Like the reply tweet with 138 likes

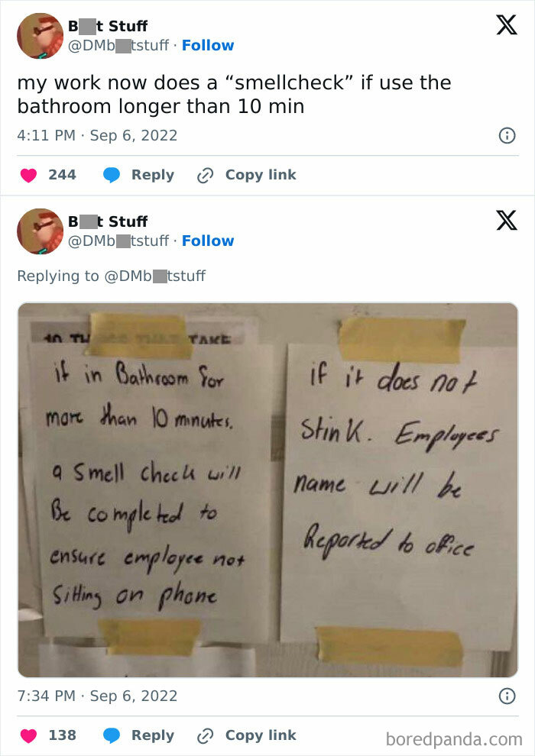tap(28, 735)
